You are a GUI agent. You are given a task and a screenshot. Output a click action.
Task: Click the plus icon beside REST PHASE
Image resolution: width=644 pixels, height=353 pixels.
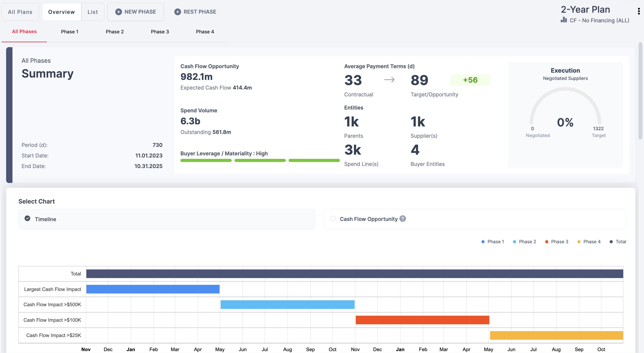[178, 12]
